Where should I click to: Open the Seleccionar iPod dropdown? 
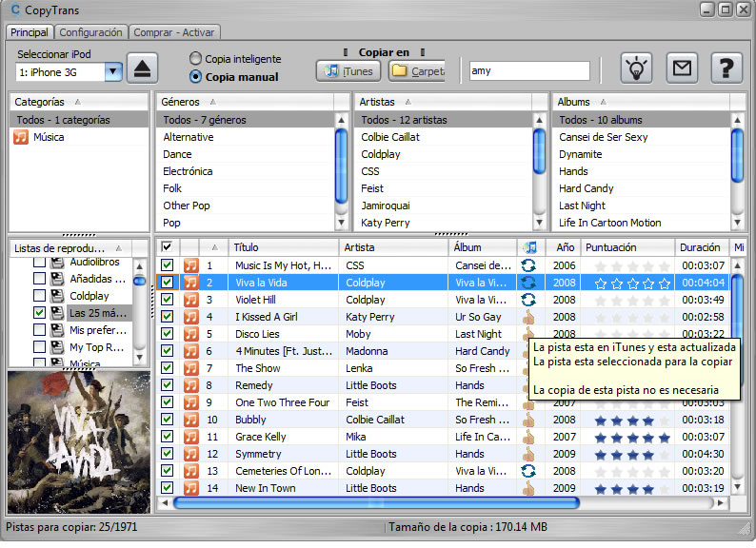point(113,72)
